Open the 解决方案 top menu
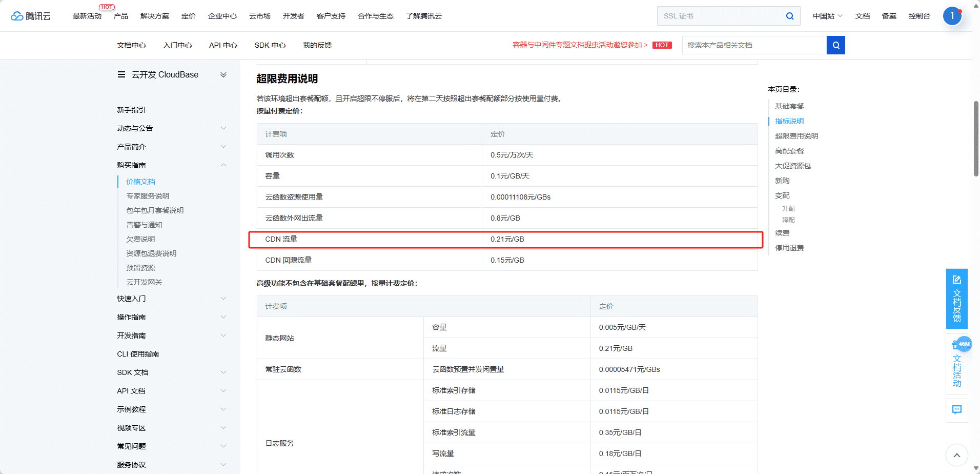 click(x=155, y=16)
